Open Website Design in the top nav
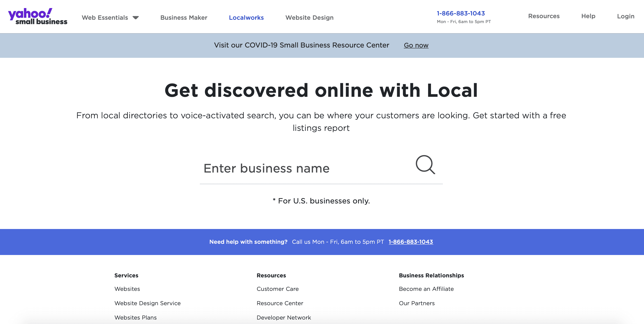This screenshot has height=324, width=644. pos(309,17)
